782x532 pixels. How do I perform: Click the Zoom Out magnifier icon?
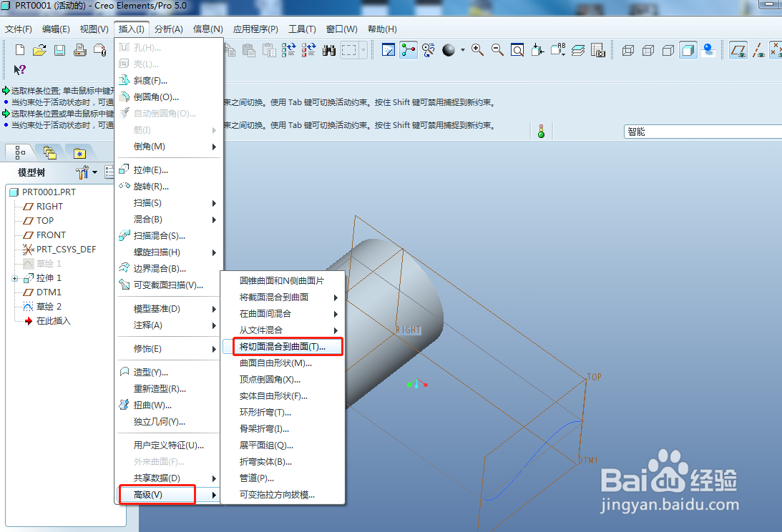tap(497, 50)
